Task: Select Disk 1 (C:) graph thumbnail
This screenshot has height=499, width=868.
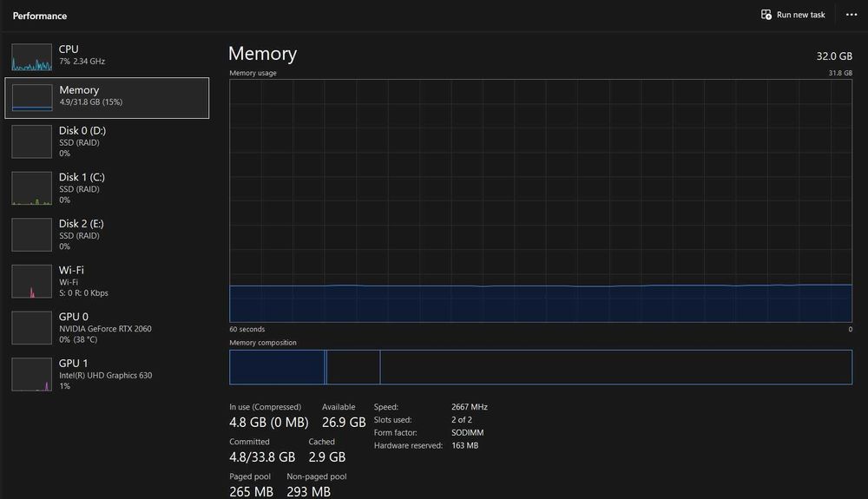Action: pyautogui.click(x=32, y=188)
